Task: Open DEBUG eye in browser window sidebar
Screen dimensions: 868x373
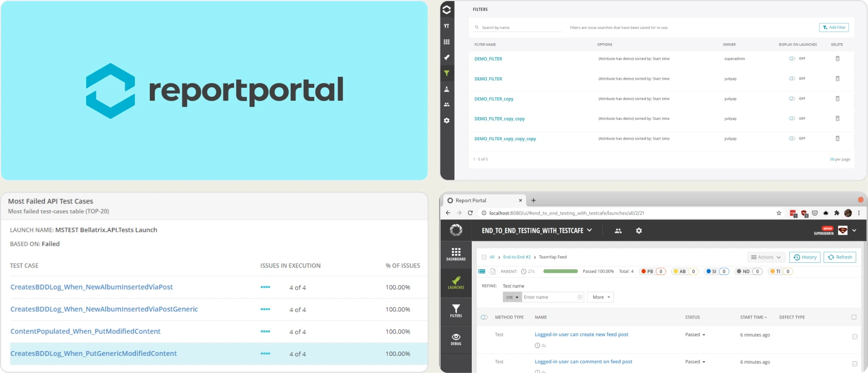Action: (x=456, y=339)
